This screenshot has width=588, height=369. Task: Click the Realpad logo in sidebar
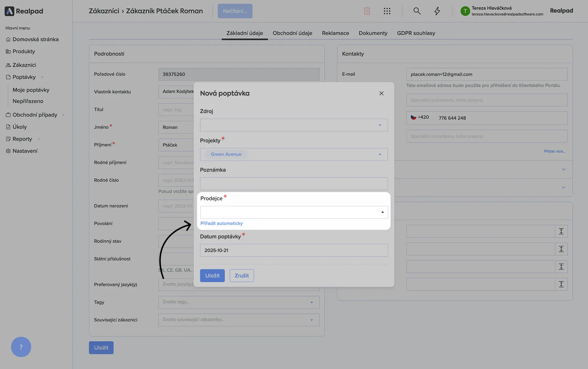(24, 11)
